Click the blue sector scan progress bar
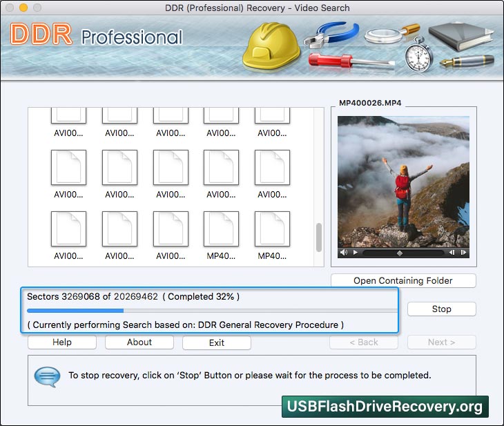The height and width of the screenshot is (426, 504). [x=212, y=311]
